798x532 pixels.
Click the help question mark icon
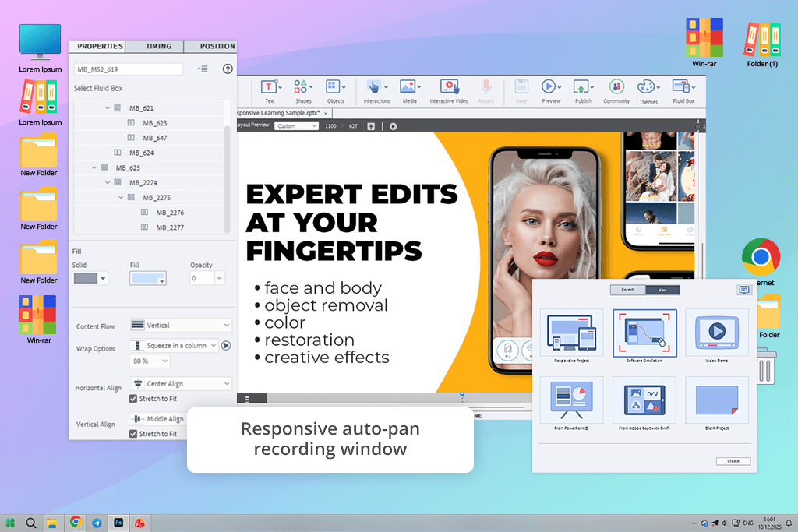tap(228, 69)
